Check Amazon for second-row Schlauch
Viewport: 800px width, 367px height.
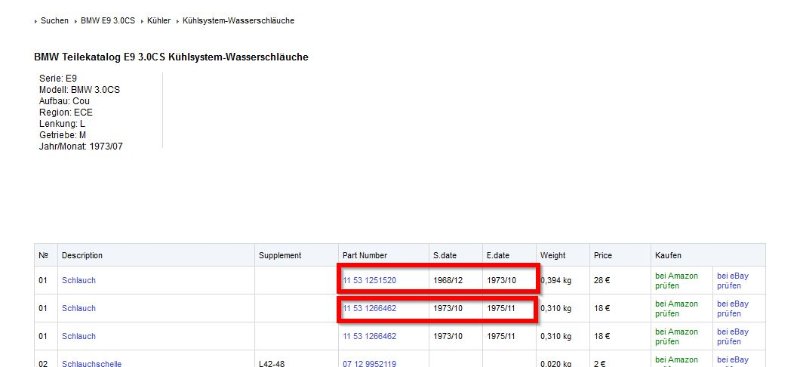[x=677, y=309]
